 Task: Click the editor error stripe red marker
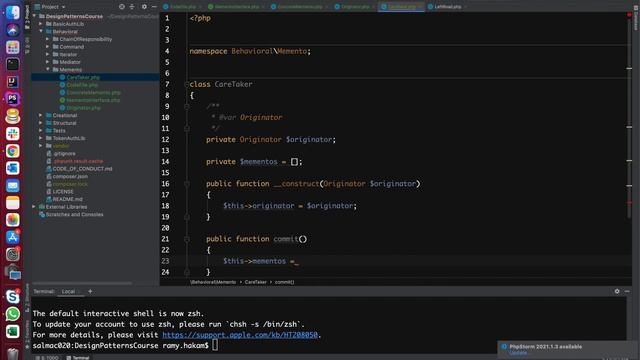pyautogui.click(x=629, y=202)
